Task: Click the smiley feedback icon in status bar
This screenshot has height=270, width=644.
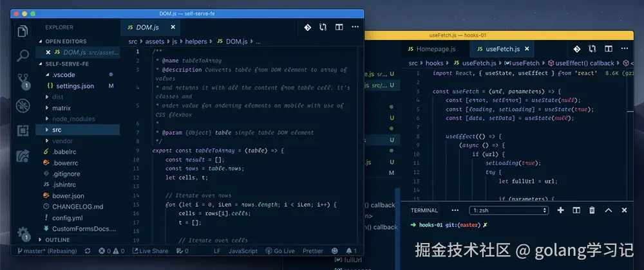Action: [x=335, y=251]
